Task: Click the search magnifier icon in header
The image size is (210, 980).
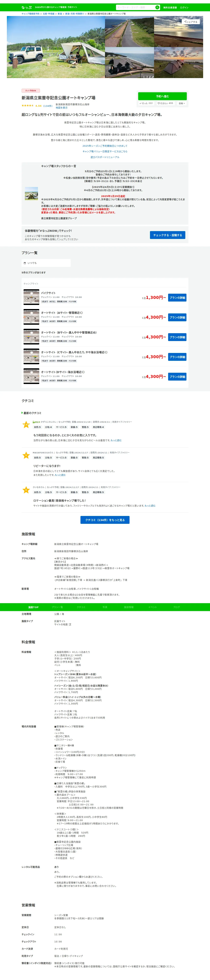Action: pyautogui.click(x=157, y=7)
